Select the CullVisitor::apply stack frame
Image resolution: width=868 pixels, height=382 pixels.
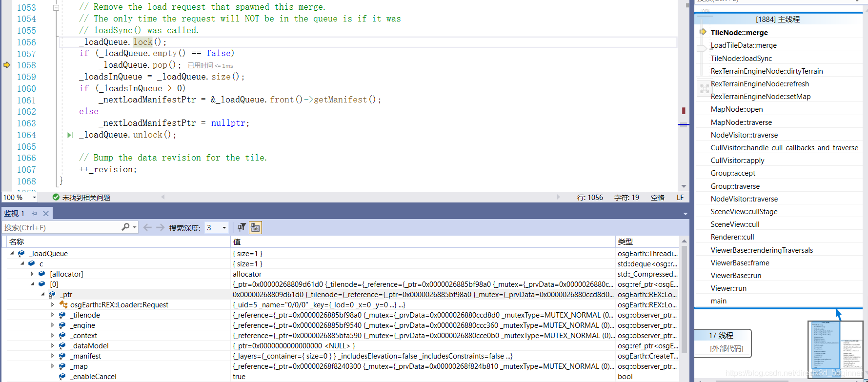click(737, 161)
